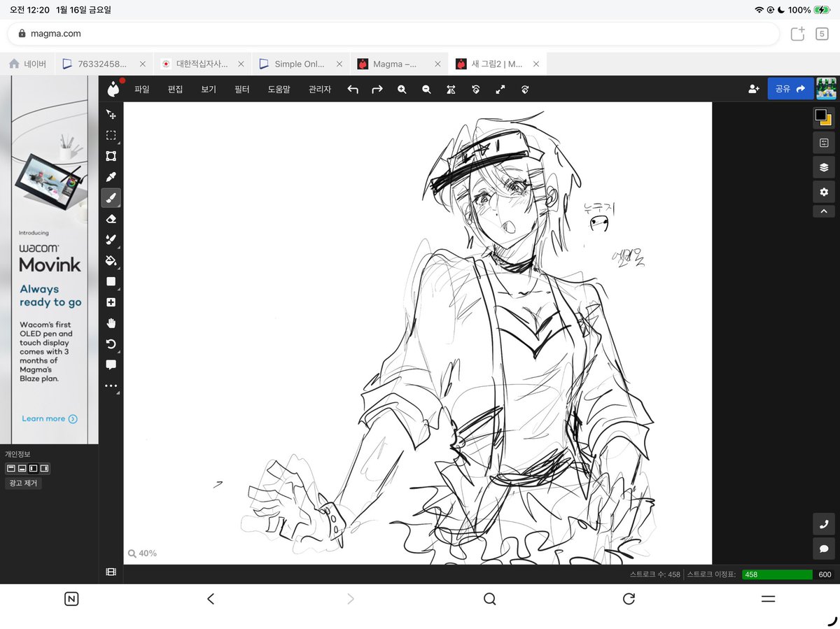This screenshot has height=629, width=840.
Task: Switch to the 네이버 browser tab
Action: [27, 64]
